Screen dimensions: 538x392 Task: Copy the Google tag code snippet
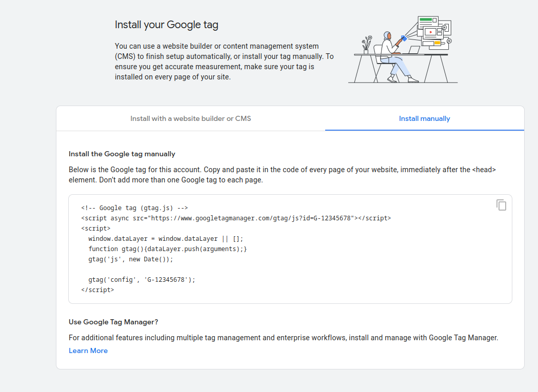pyautogui.click(x=501, y=205)
